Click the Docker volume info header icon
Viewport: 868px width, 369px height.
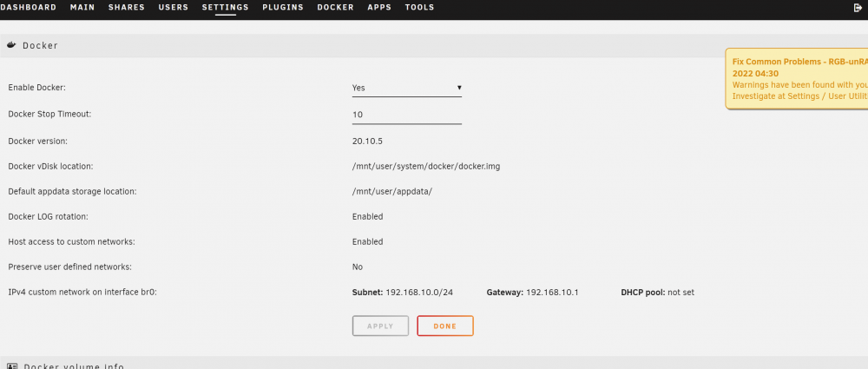click(x=11, y=366)
